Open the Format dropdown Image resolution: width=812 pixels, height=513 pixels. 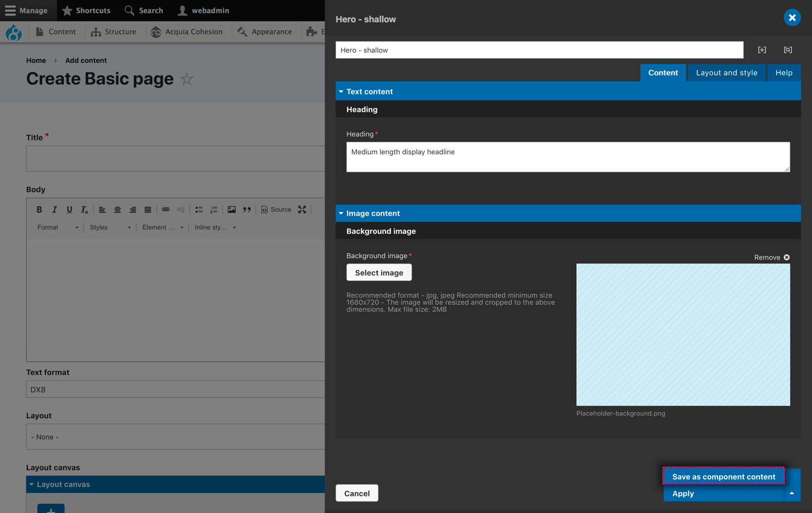pyautogui.click(x=57, y=227)
